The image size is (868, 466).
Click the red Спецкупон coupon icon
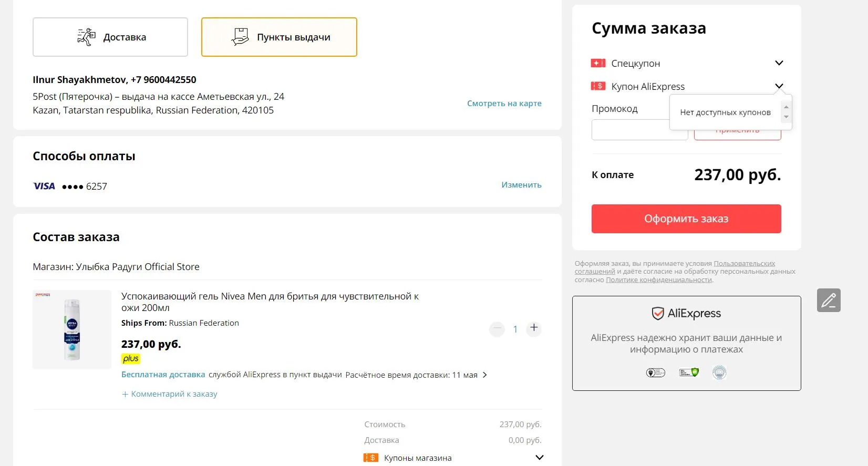pyautogui.click(x=598, y=63)
